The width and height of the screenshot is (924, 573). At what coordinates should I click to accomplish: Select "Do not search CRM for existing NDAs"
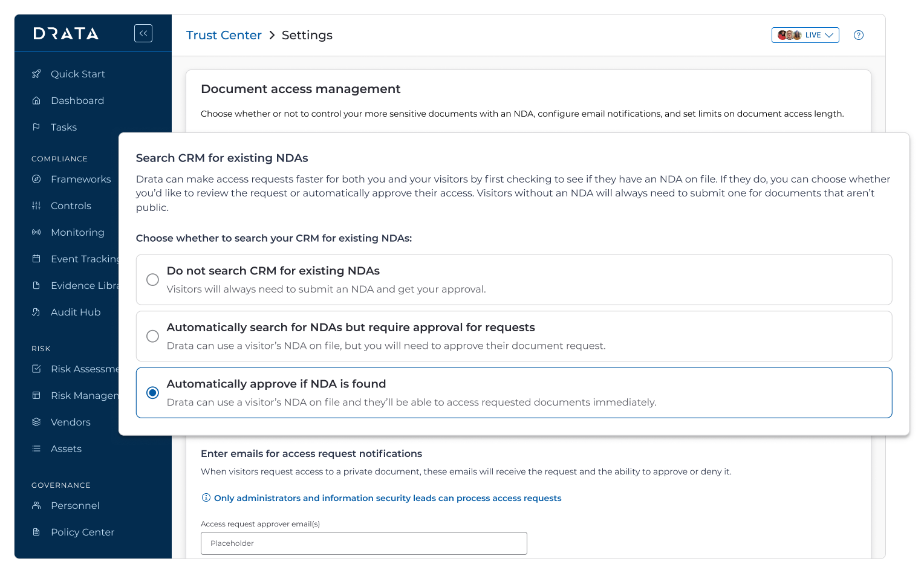coord(152,279)
